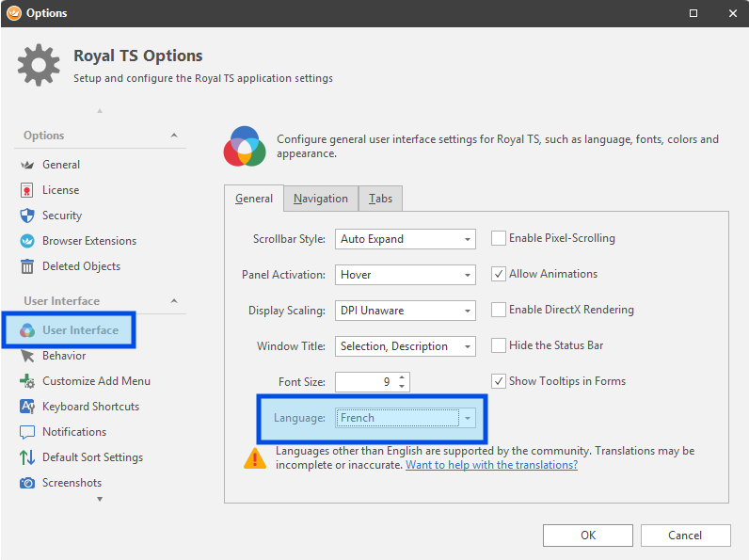Click the Browser Extensions icon

coord(27,241)
